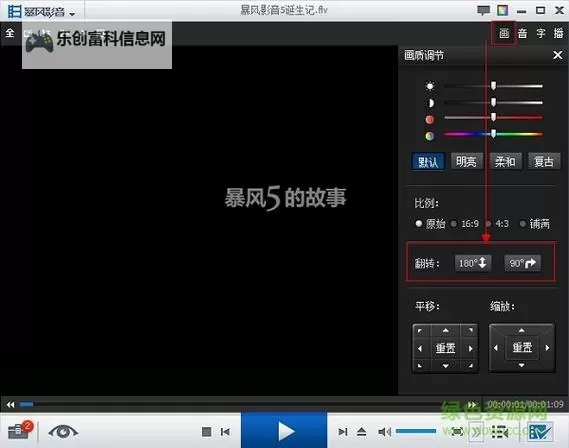
Task: Adjust the contrast slider
Action: [x=494, y=103]
